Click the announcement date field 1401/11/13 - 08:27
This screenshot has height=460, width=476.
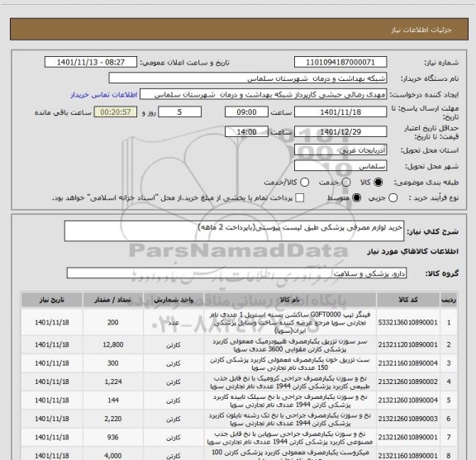click(x=91, y=62)
